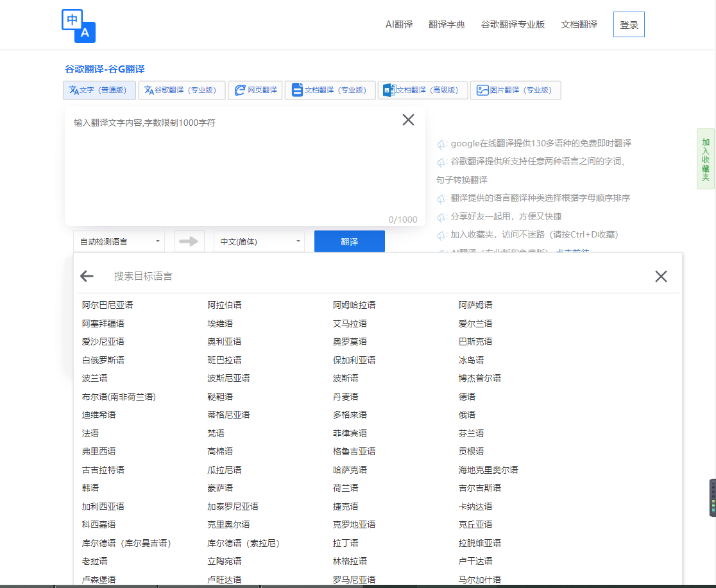Screen dimensions: 716x588
Task: Pick 白俄罗斯语 in the language list
Action: click(x=103, y=360)
